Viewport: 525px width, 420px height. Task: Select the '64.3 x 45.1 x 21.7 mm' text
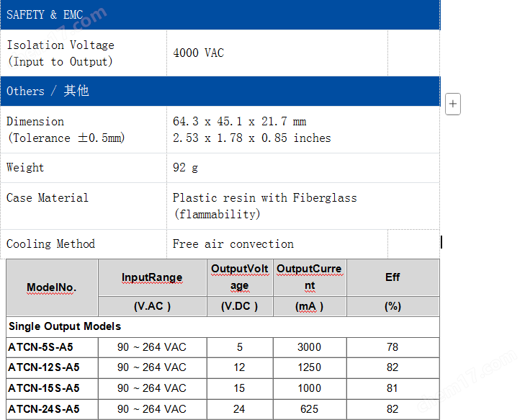pyautogui.click(x=239, y=121)
